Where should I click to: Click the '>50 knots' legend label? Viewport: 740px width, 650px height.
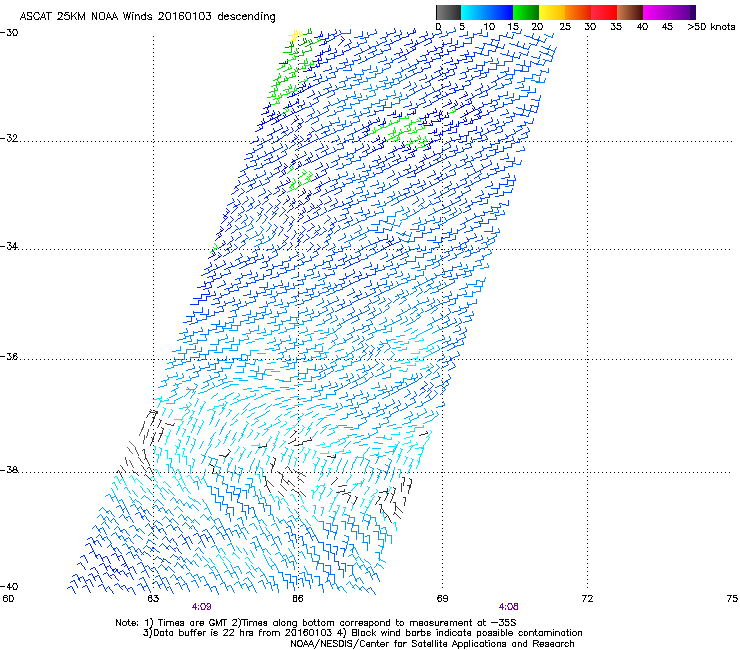click(x=711, y=27)
